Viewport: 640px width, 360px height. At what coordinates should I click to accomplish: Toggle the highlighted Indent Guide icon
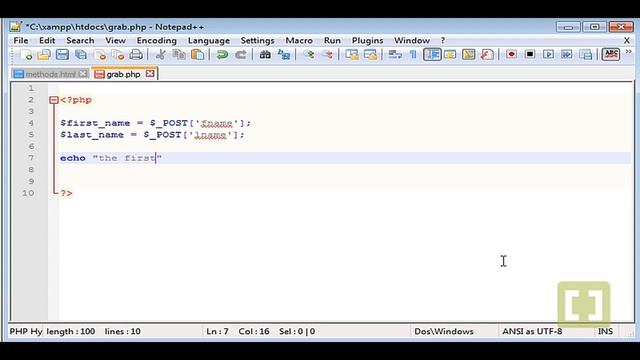[432, 55]
